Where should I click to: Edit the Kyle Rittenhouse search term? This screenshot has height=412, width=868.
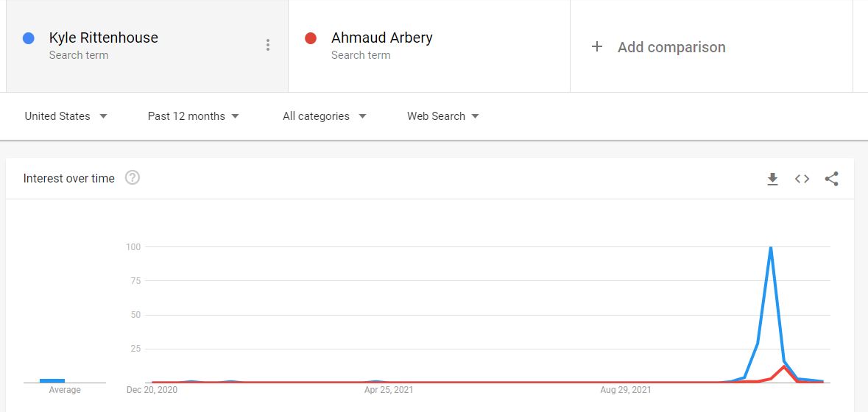click(104, 38)
